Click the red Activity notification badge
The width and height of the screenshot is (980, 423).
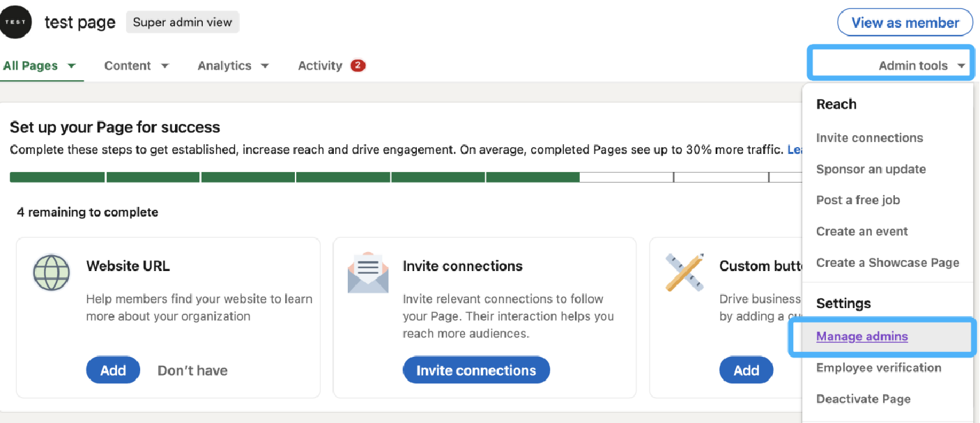click(x=358, y=66)
